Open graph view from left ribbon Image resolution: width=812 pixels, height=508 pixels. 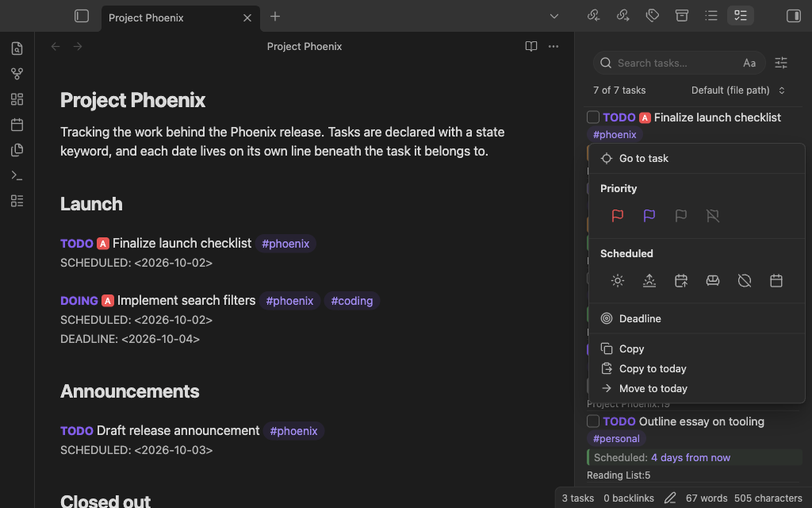pyautogui.click(x=17, y=74)
